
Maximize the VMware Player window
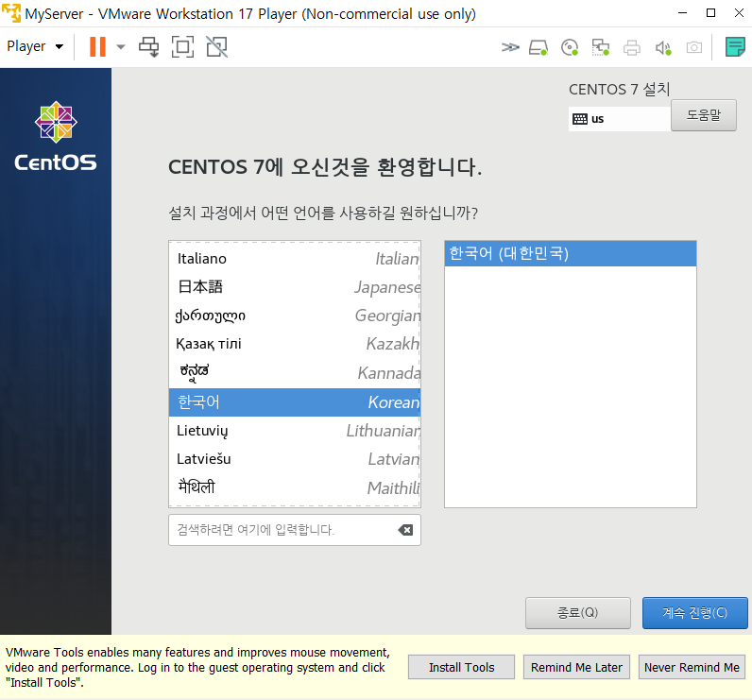tap(710, 13)
